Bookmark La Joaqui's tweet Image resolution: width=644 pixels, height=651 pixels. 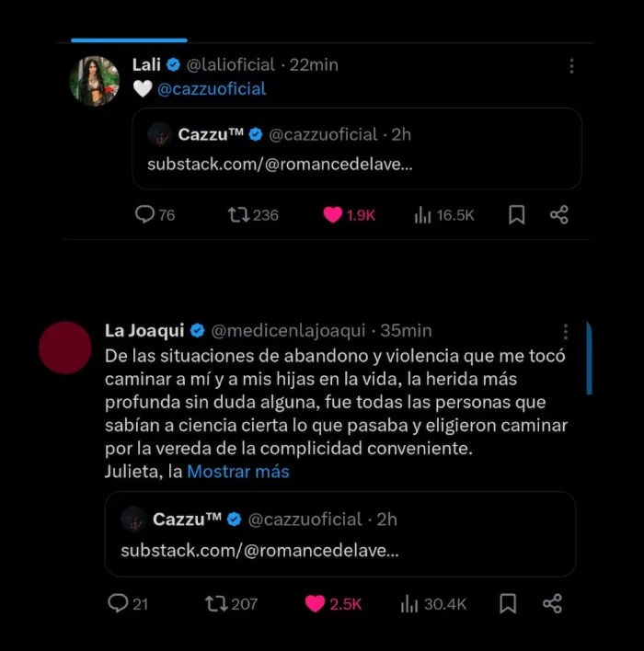coord(507,603)
